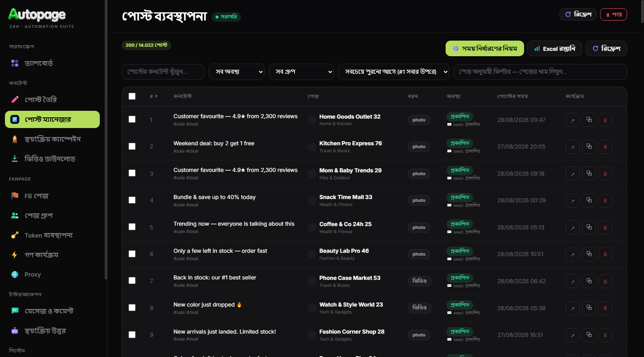Check the box for post row 1

click(132, 119)
